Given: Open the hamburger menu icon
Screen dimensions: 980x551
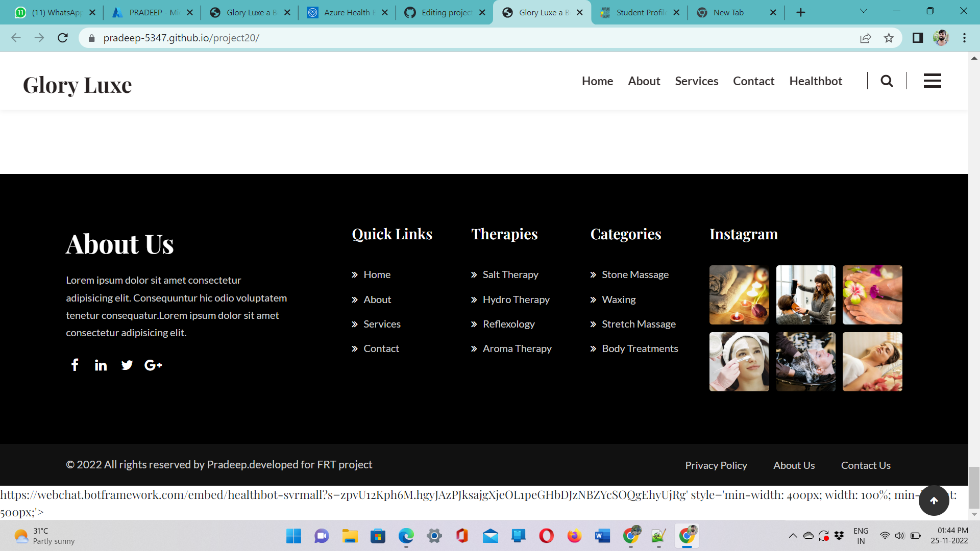Looking at the screenshot, I should (932, 81).
